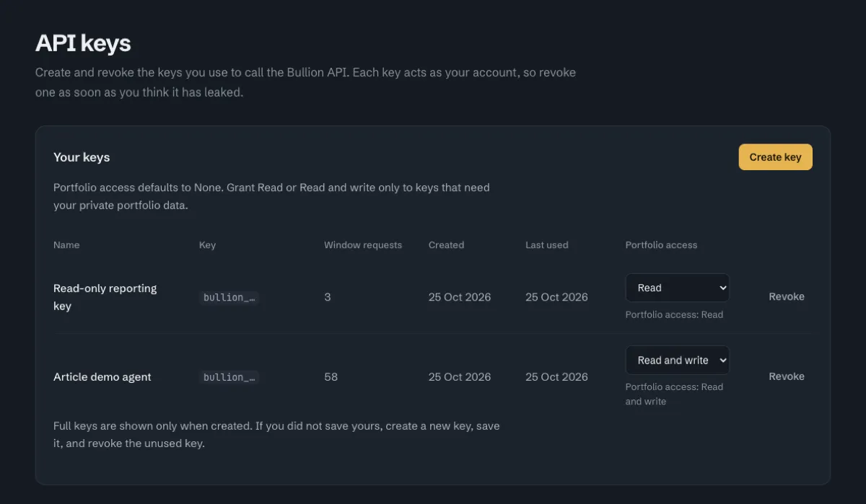Click the Window requests column header
The width and height of the screenshot is (866, 504).
point(363,245)
